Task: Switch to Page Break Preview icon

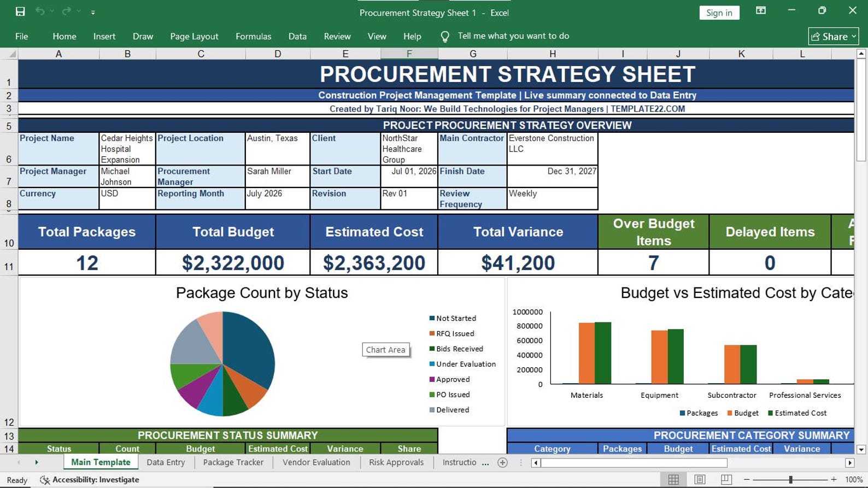Action: [726, 479]
